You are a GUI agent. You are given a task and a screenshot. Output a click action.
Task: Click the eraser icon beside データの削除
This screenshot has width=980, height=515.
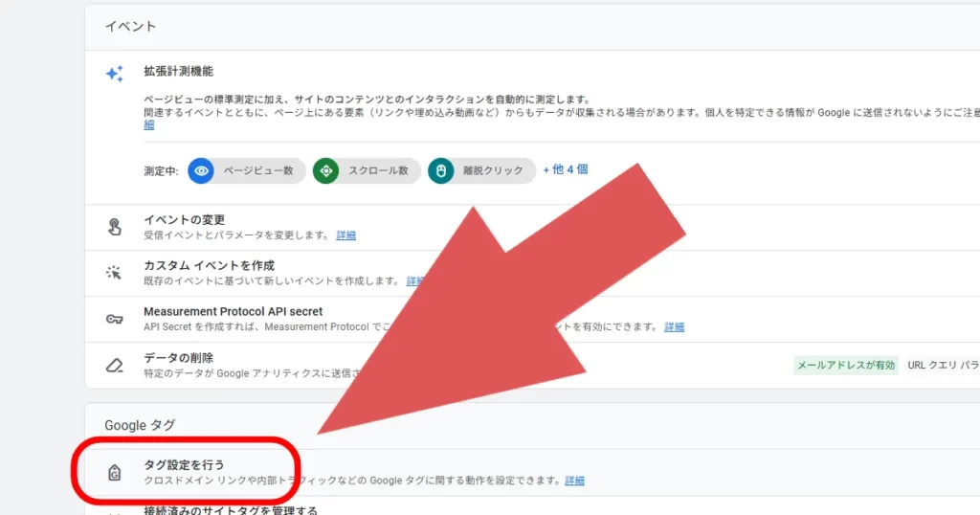coord(114,365)
